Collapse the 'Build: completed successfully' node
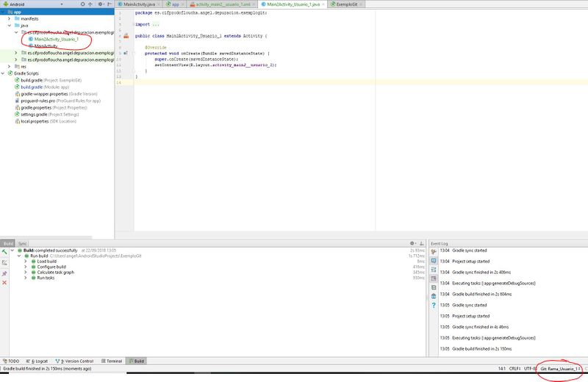Screen dimensions: 588x382 [x=12, y=250]
